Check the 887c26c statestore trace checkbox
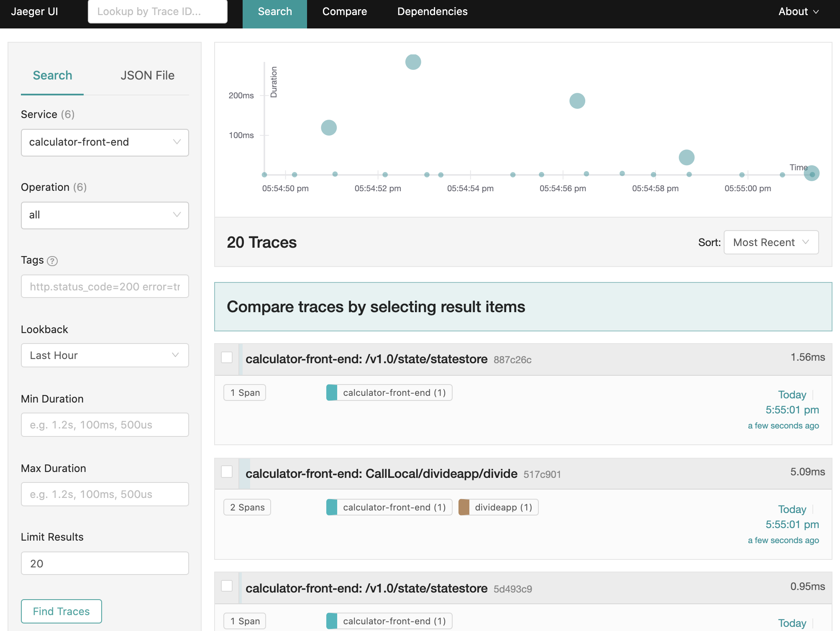Screen dimensions: 840x631 click(227, 357)
